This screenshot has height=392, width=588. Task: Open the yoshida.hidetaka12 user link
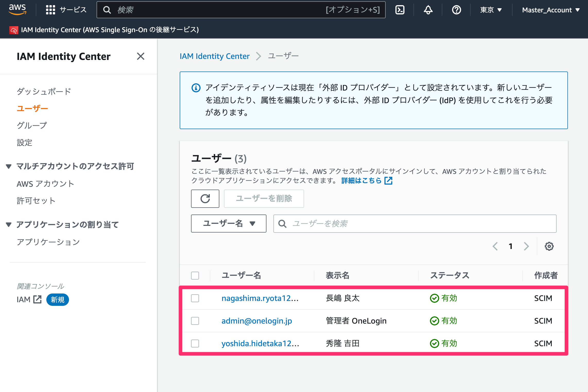point(260,343)
